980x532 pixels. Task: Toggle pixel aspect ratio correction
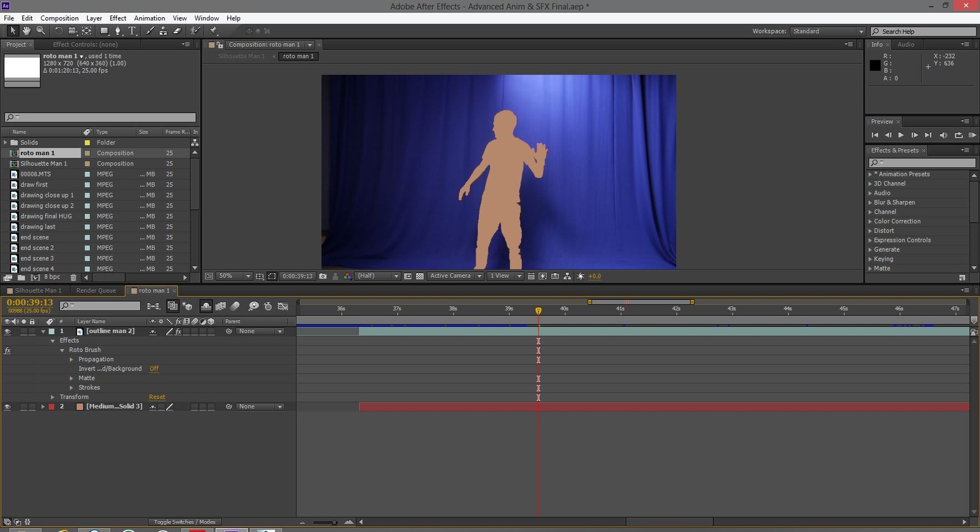coord(530,276)
